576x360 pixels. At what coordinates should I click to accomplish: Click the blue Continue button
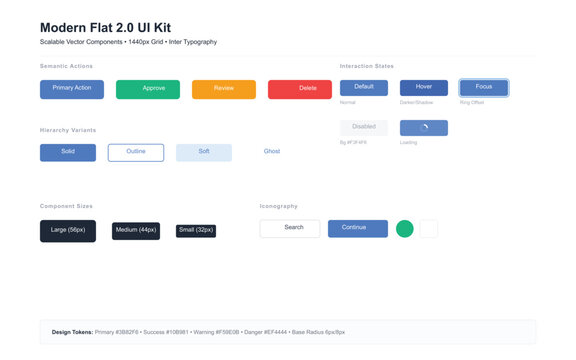[x=358, y=228]
